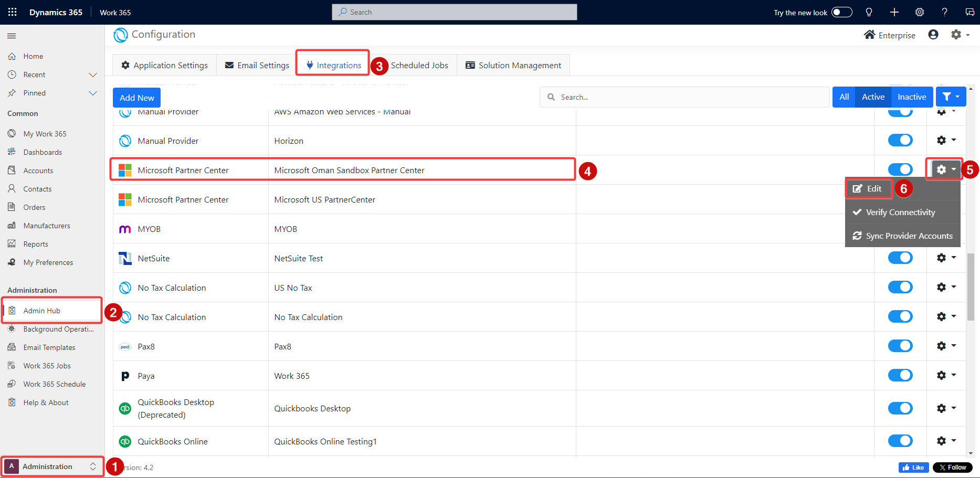980x478 pixels.
Task: Toggle the NetSuite Test active switch
Action: click(x=900, y=258)
